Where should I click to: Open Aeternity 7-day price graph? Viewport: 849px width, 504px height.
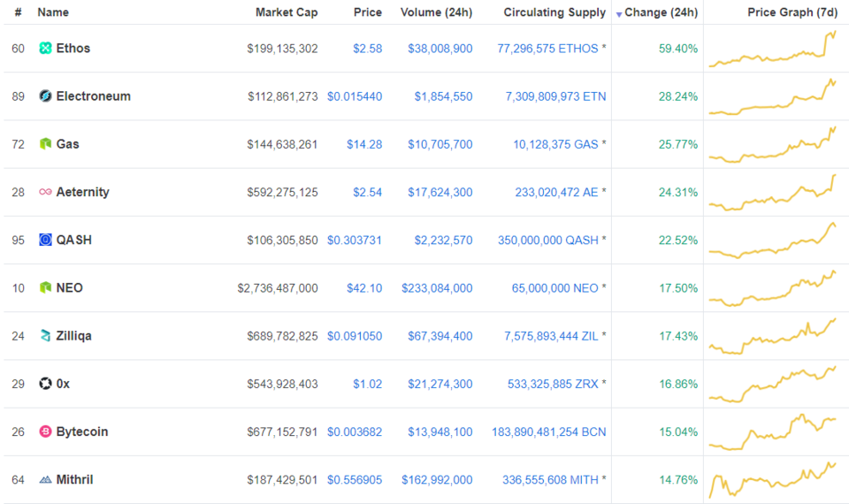773,192
